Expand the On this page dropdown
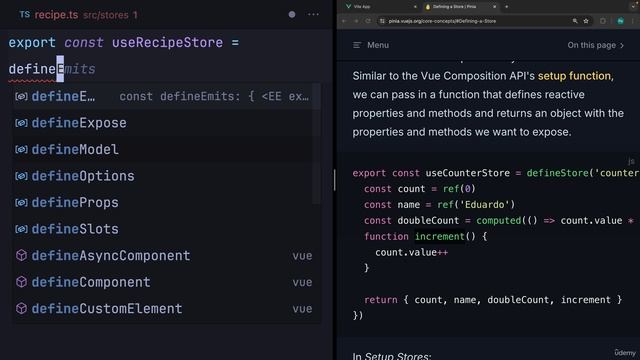Viewport: 640px width, 360px height. (x=596, y=45)
